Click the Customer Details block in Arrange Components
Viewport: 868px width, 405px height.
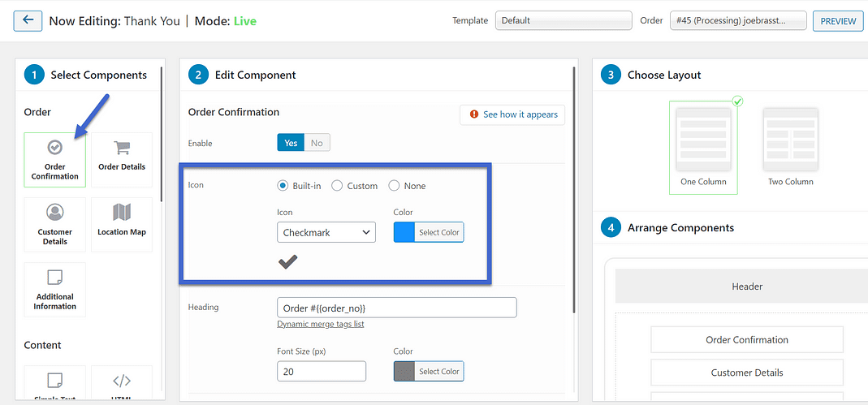(747, 373)
